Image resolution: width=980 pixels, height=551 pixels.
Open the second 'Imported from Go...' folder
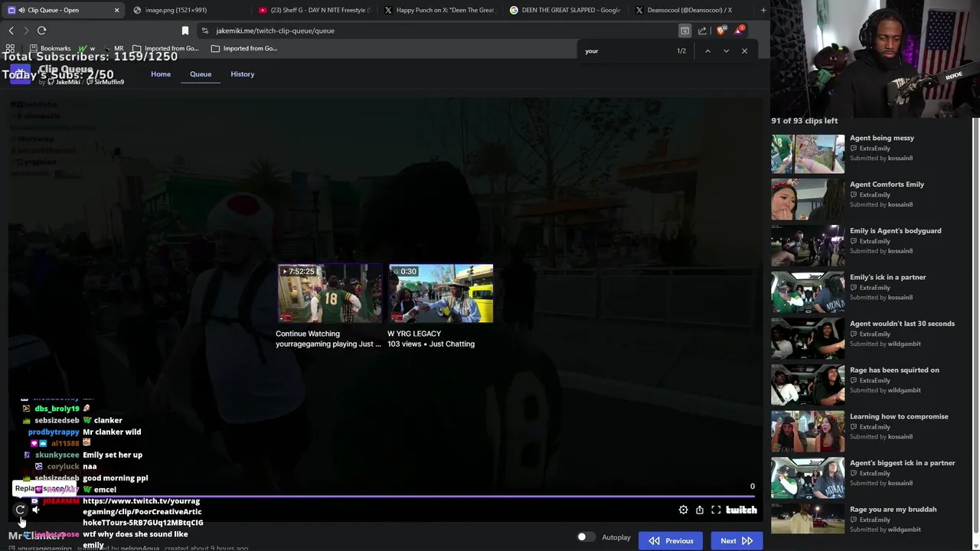pyautogui.click(x=244, y=48)
